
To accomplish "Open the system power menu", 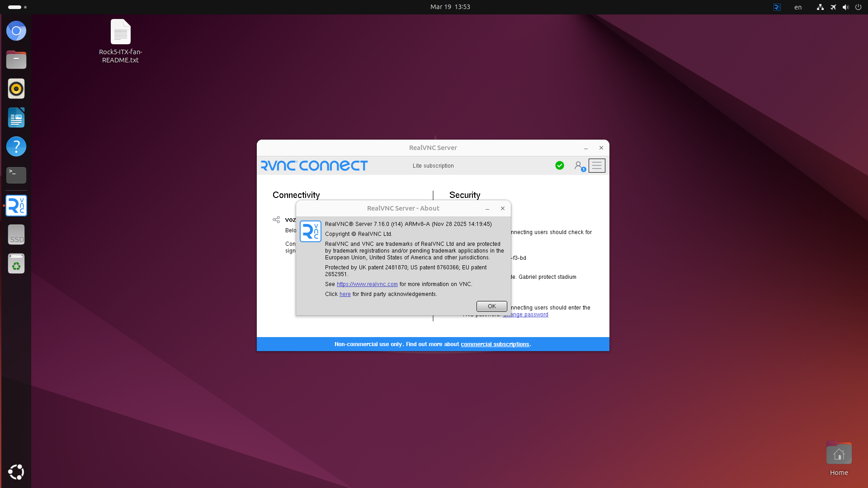I will click(x=858, y=7).
